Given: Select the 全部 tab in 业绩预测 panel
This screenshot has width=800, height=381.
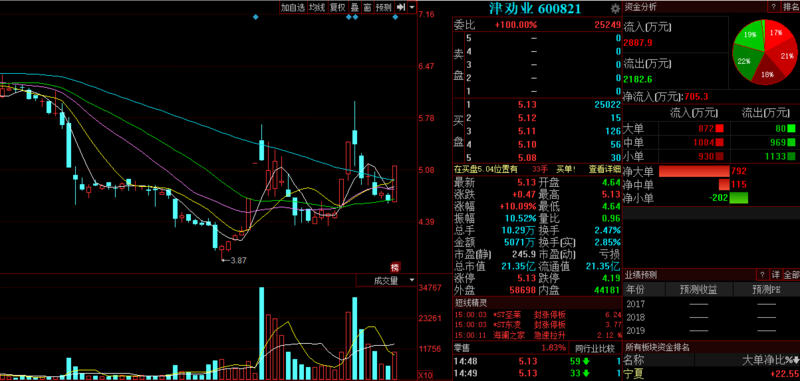Looking at the screenshot, I should [791, 275].
